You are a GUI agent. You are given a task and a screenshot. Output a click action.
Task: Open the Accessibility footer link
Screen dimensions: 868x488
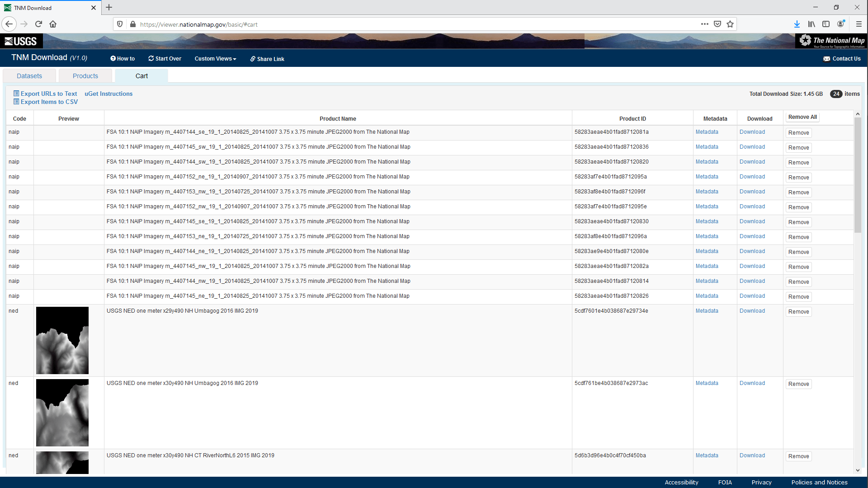click(x=681, y=483)
